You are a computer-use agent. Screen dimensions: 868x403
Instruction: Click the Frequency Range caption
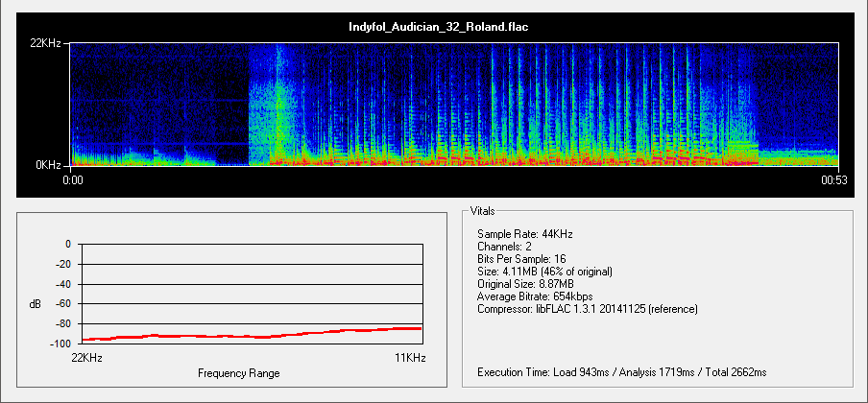click(238, 373)
